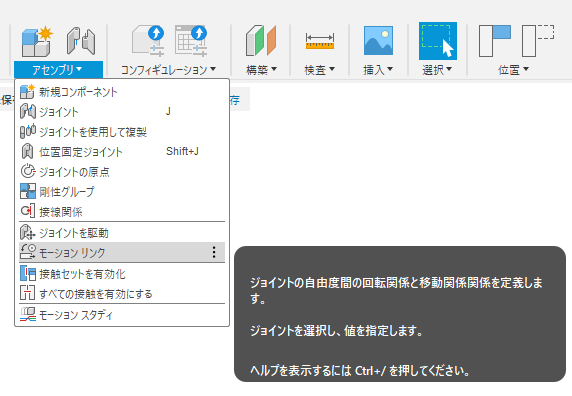Viewport: 572px width, 396px height.
Task: Choose ジョイントを使用して複製 menu entry
Action: coord(122,132)
